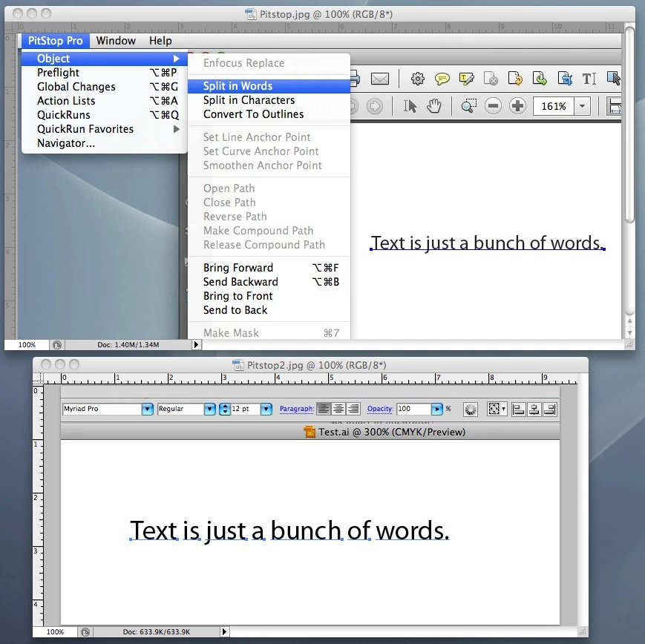Click the Opacity link
Viewport: 645px width, 644px height.
click(x=380, y=409)
